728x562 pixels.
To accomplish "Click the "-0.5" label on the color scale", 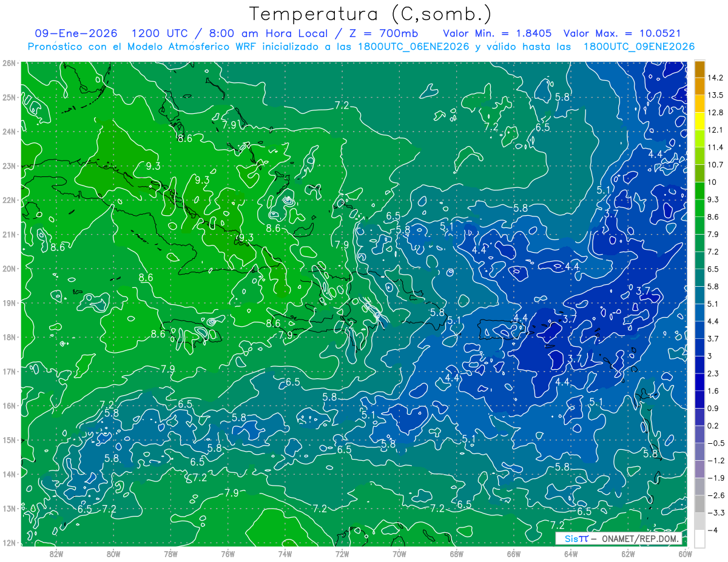I will click(x=715, y=443).
